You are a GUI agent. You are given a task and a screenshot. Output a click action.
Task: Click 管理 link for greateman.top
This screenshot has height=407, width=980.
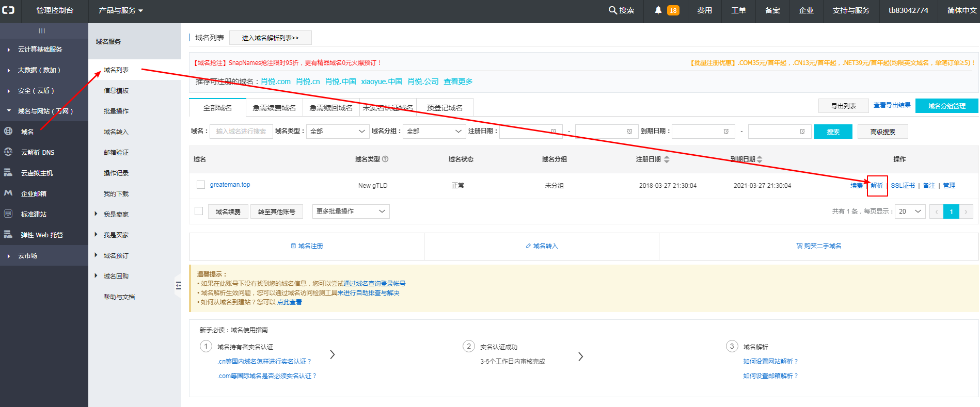click(x=949, y=186)
